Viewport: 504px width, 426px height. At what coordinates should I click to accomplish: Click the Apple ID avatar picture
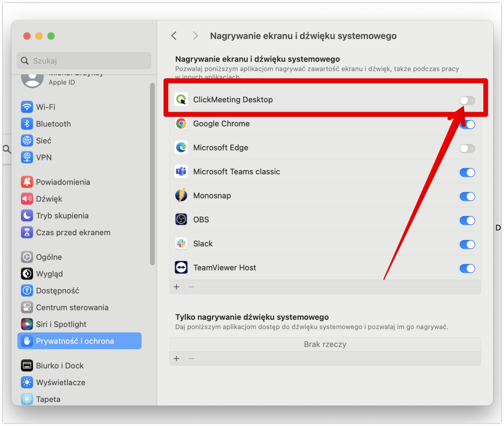tap(32, 80)
